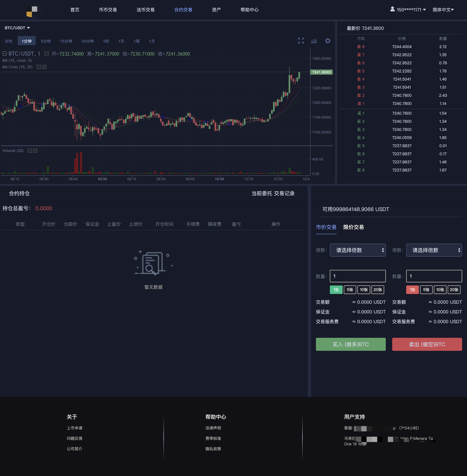Select 10张 quantity preset in the sell form
Screen dimensions: 467x476
(x=440, y=290)
